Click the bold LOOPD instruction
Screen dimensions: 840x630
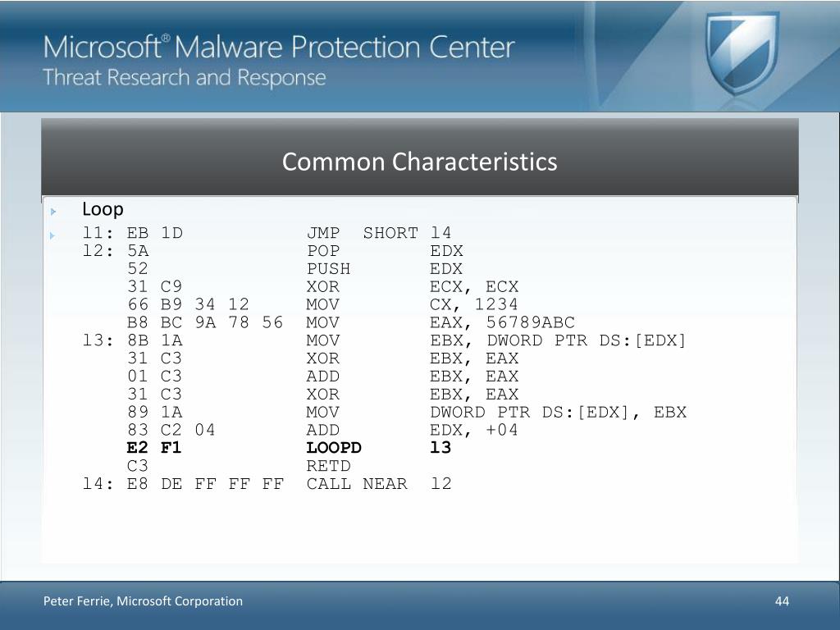pos(334,448)
